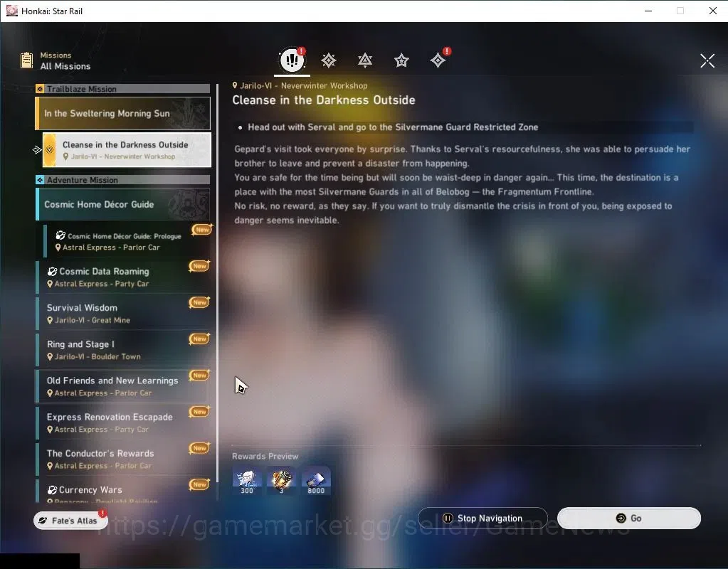Click the Stop Navigation button
728x569 pixels.
[483, 518]
